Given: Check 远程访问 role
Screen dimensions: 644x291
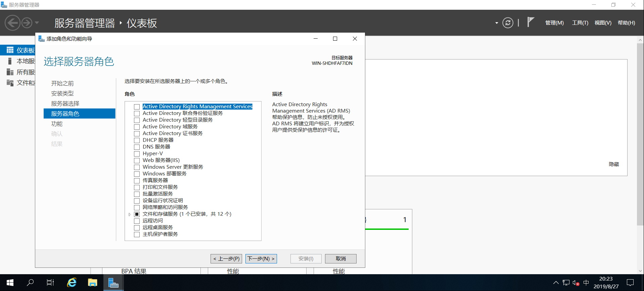Looking at the screenshot, I should pyautogui.click(x=137, y=221).
